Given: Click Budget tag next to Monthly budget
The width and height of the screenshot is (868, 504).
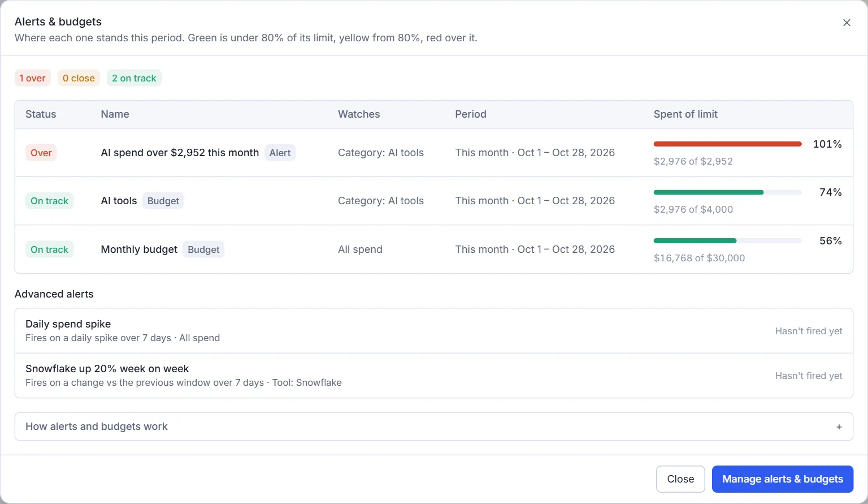Looking at the screenshot, I should click(203, 249).
